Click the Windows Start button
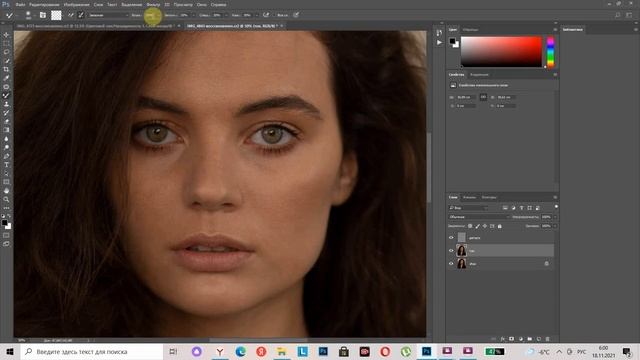Screen dimensions: 640x360 click(x=10, y=351)
